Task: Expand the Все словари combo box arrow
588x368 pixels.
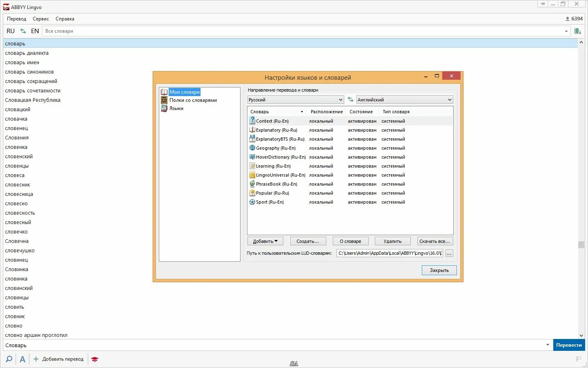Action: tap(566, 31)
